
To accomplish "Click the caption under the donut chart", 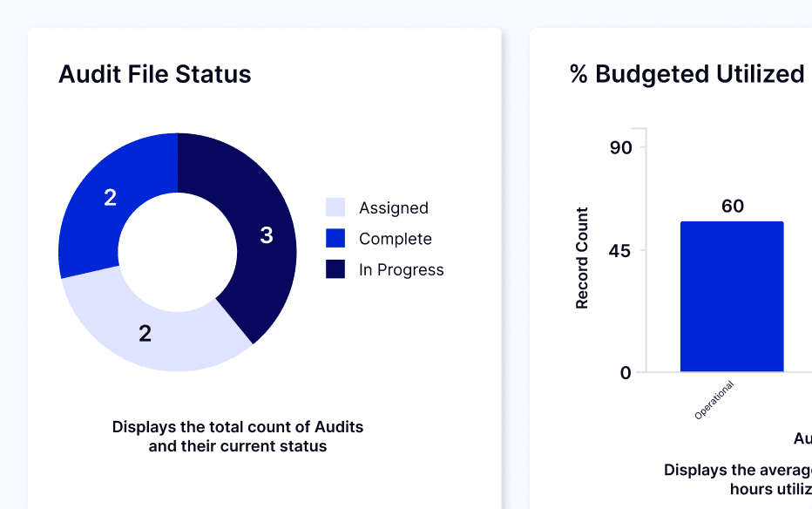I will (237, 436).
